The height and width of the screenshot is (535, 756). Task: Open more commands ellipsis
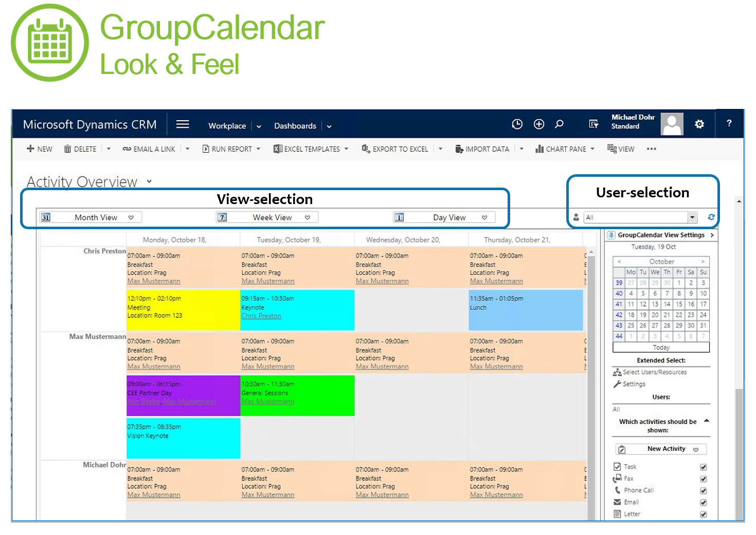click(x=652, y=149)
